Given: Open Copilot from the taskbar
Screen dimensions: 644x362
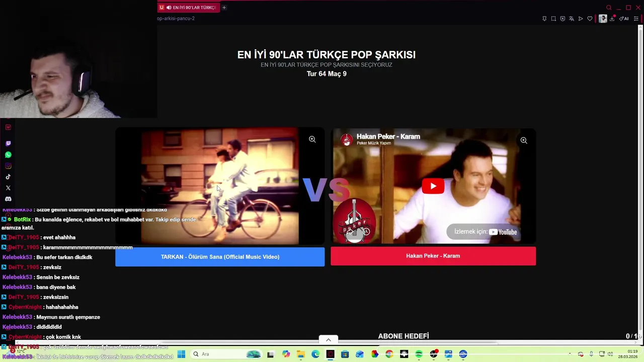Looking at the screenshot, I should (x=286, y=354).
